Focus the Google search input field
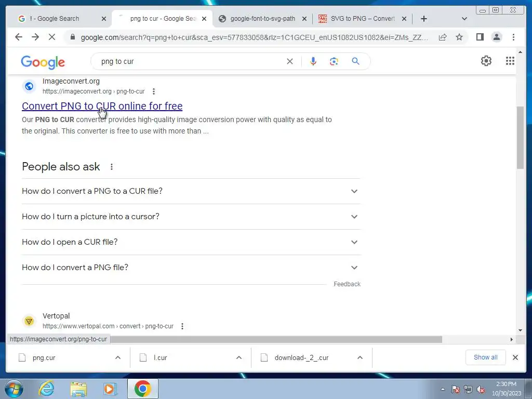 coord(190,61)
